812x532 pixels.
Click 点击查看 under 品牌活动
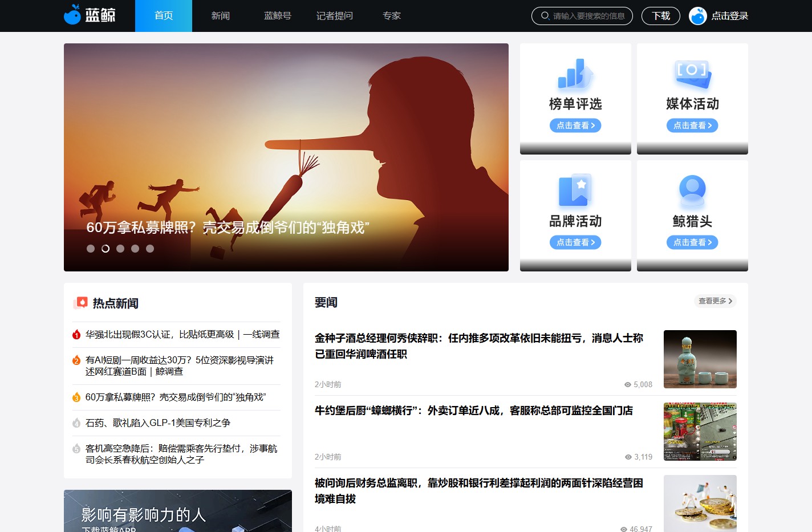click(x=575, y=242)
